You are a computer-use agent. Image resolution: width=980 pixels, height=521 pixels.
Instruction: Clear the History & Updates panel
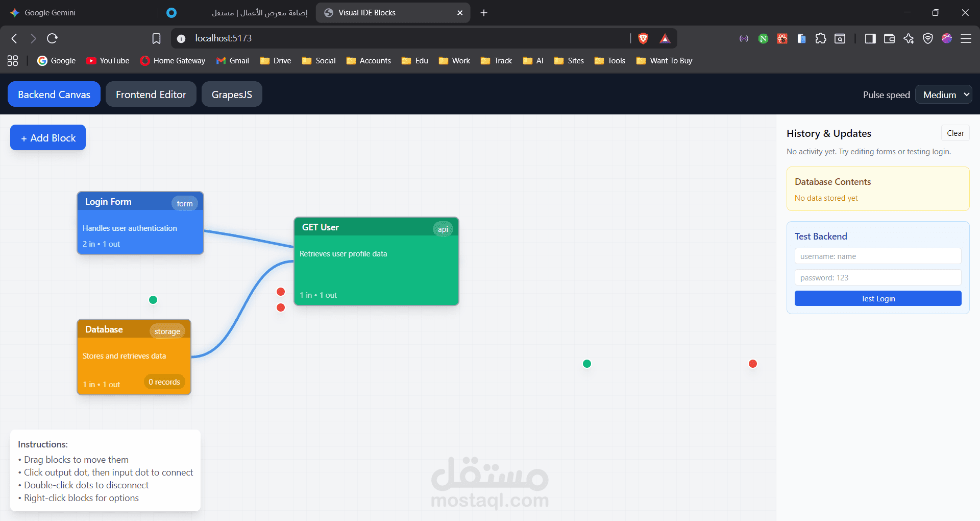coord(955,133)
